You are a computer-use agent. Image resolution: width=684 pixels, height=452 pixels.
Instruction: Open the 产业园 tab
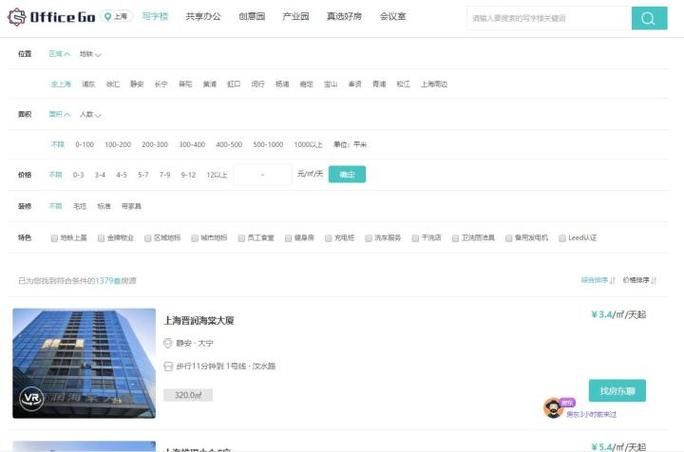click(296, 17)
